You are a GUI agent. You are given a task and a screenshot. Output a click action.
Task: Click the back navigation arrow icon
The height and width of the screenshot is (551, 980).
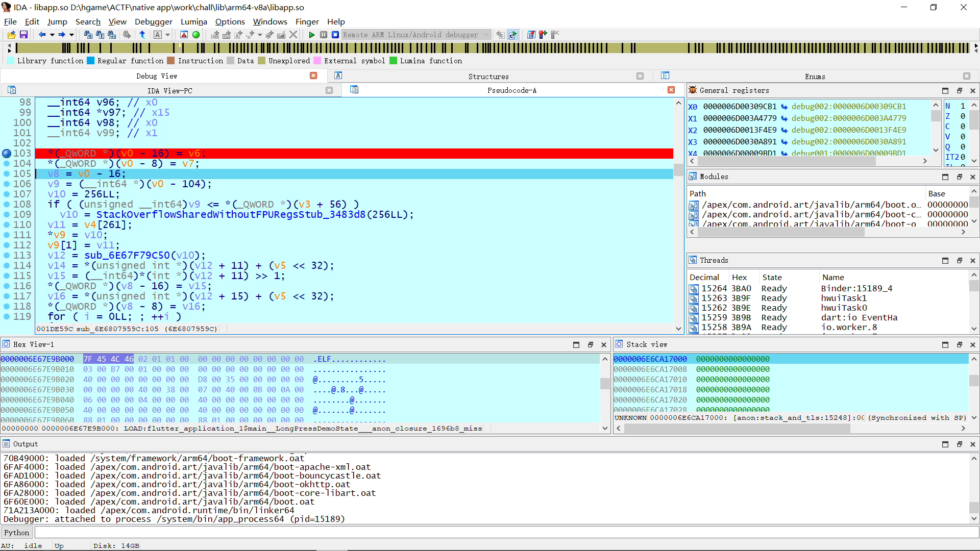(42, 35)
